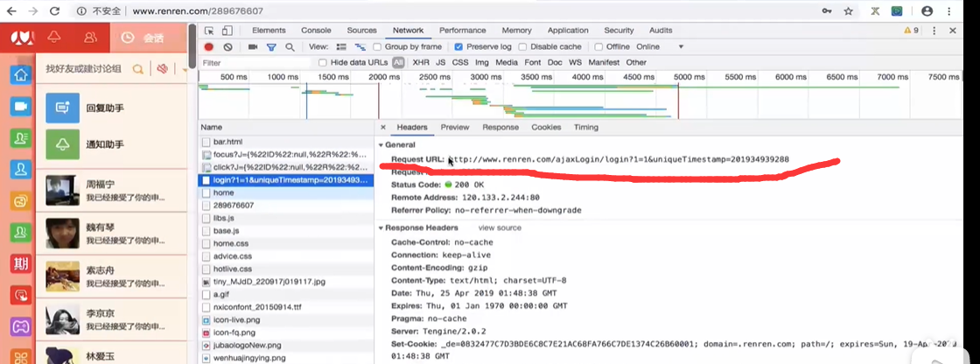980x364 pixels.
Task: Collapse the General section
Action: (381, 145)
